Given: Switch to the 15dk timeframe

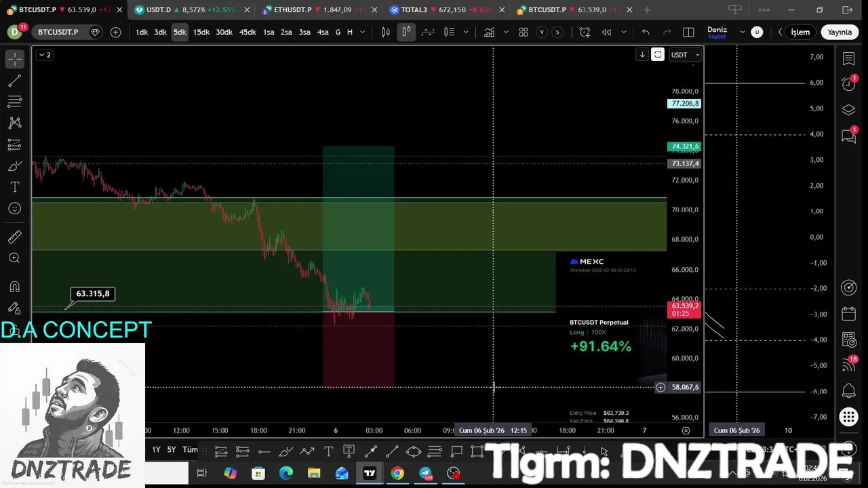Looking at the screenshot, I should pyautogui.click(x=201, y=33).
